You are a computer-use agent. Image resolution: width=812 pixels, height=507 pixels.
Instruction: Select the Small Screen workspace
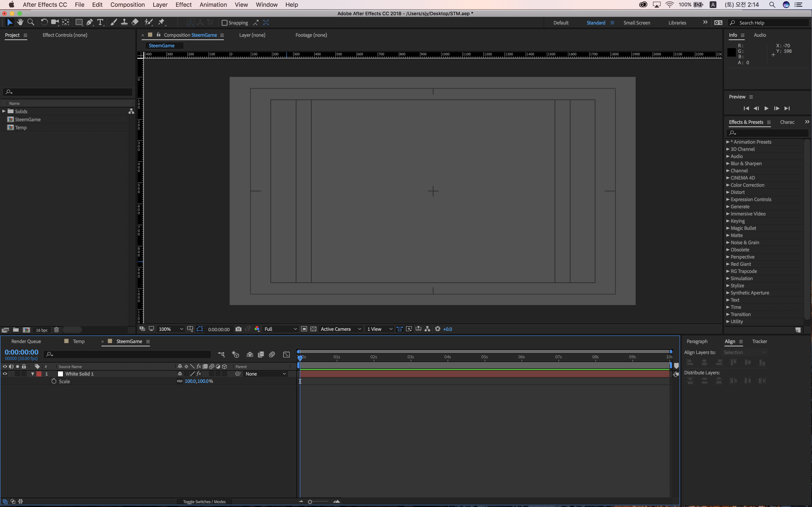636,23
